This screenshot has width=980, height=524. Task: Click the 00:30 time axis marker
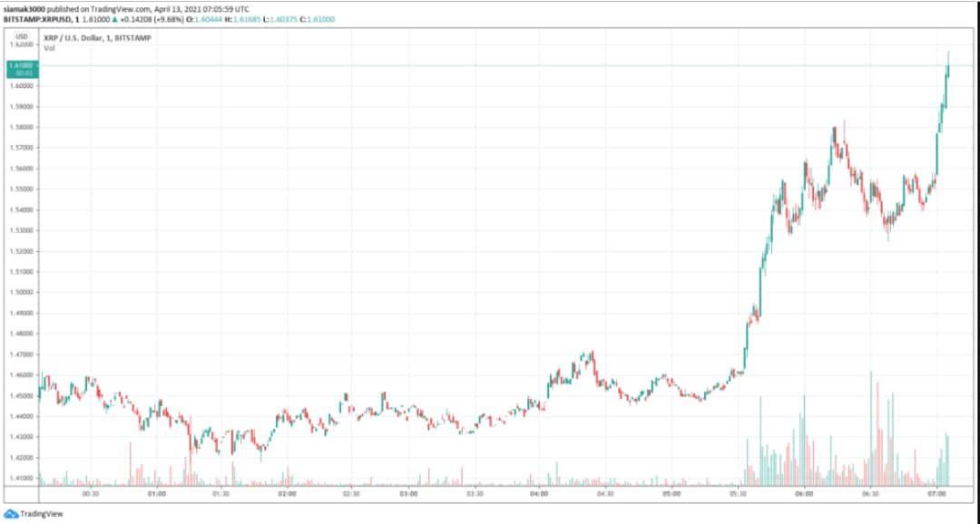click(90, 495)
